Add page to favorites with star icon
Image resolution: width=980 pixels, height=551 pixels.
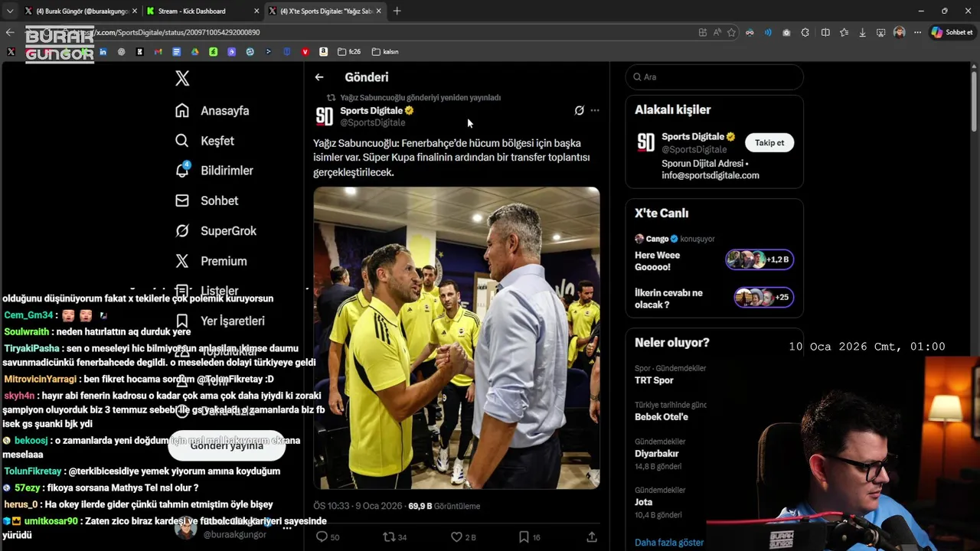click(731, 32)
